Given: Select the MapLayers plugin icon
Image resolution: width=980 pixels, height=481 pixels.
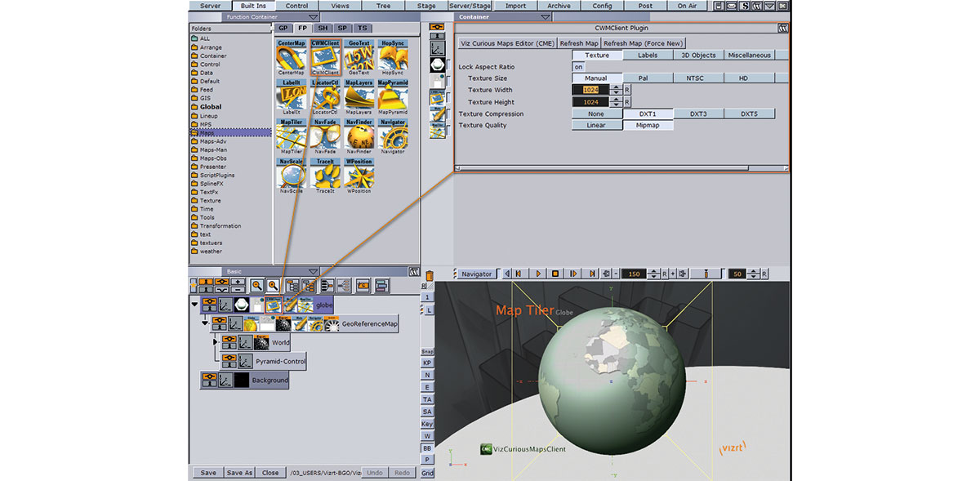Looking at the screenshot, I should pyautogui.click(x=359, y=97).
